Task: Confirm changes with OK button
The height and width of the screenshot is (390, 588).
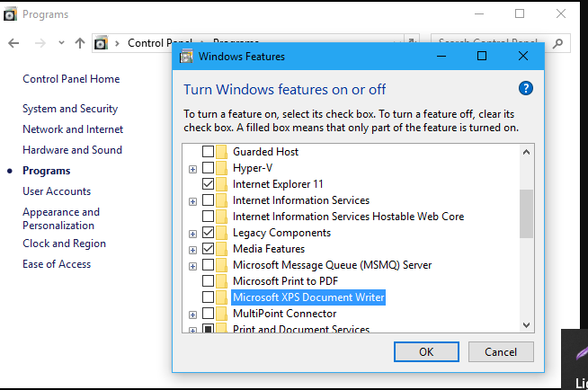Action: [426, 351]
